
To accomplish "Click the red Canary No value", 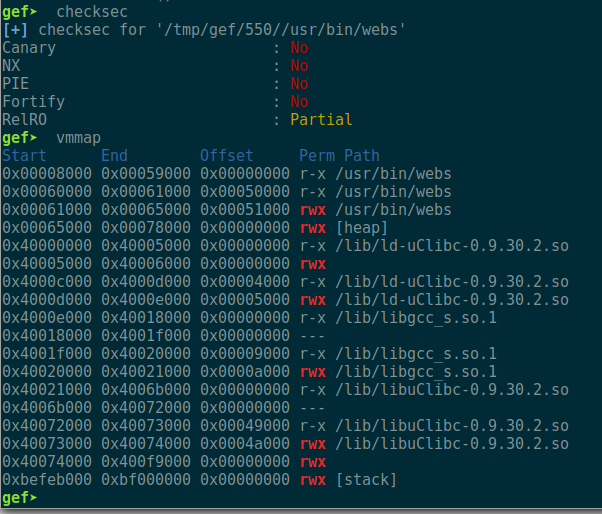I will (299, 48).
